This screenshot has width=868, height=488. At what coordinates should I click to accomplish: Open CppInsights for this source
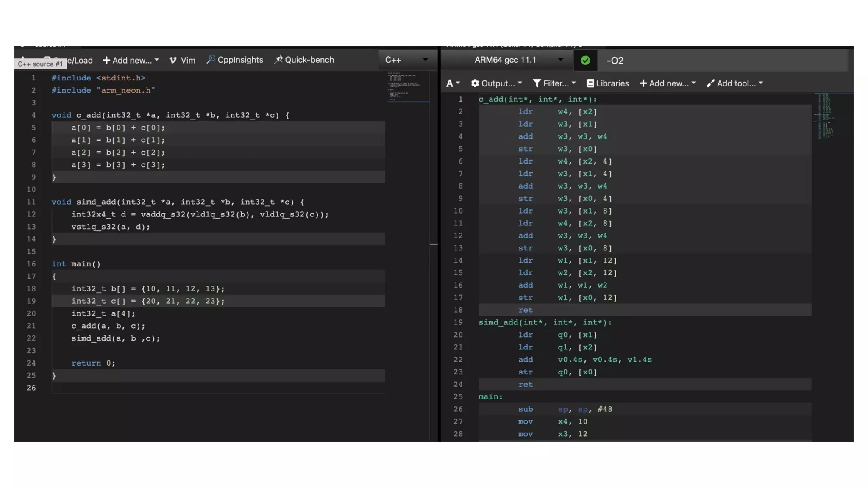tap(235, 60)
